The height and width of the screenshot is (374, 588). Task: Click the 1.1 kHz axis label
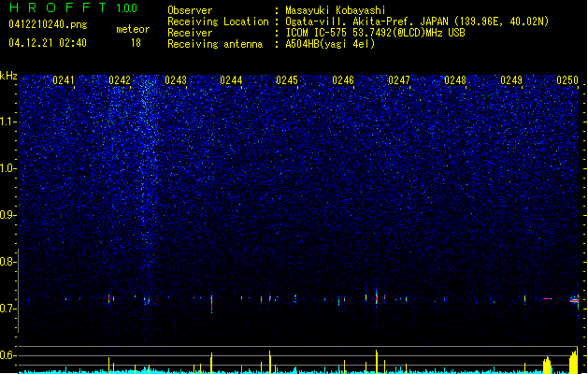7,122
